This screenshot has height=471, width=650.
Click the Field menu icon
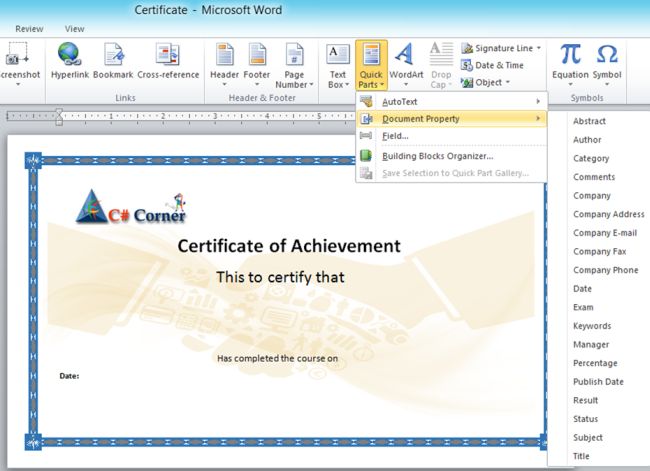366,136
